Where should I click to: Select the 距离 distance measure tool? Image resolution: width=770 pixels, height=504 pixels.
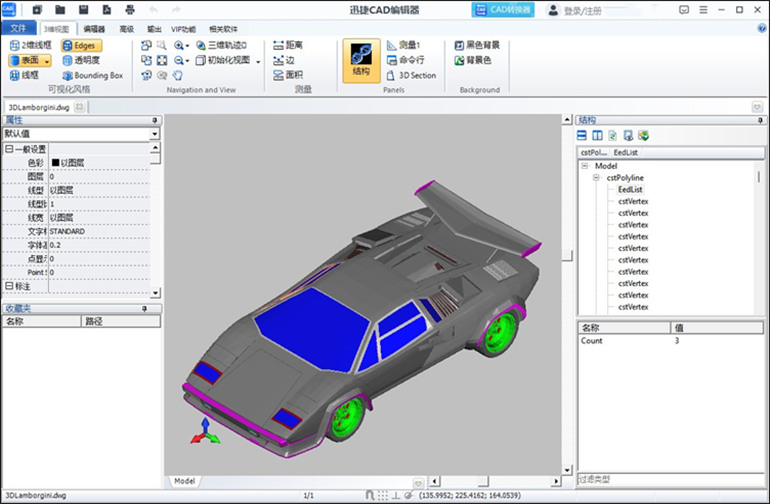point(288,45)
